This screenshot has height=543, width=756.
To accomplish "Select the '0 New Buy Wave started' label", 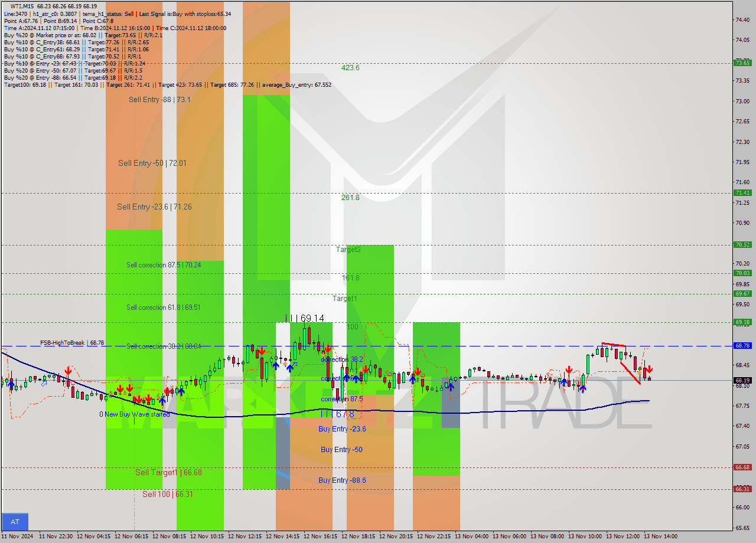I will (134, 414).
